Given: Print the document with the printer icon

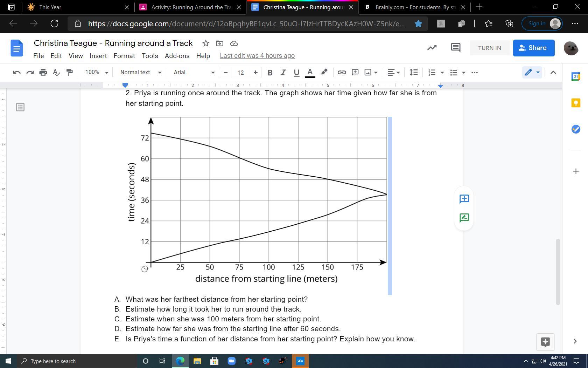Looking at the screenshot, I should (x=43, y=73).
